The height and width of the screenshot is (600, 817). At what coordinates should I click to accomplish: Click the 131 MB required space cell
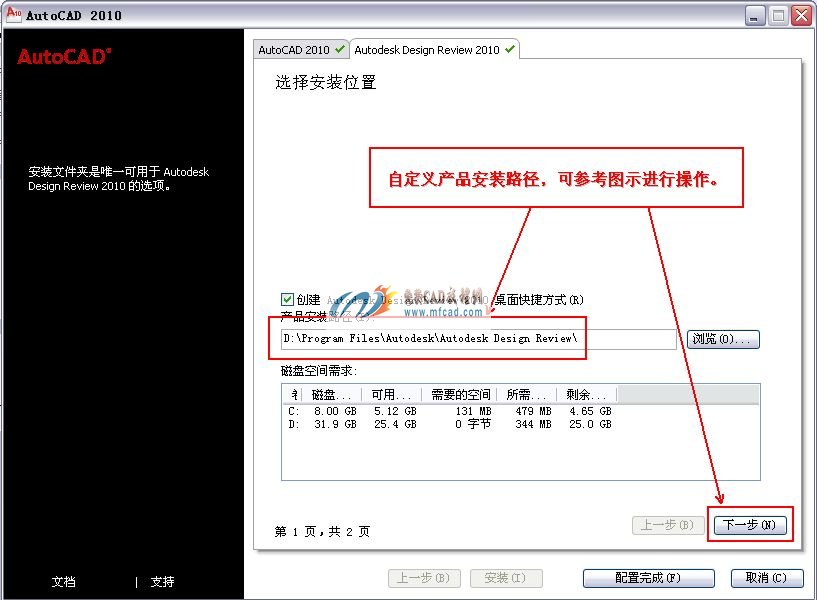point(473,411)
